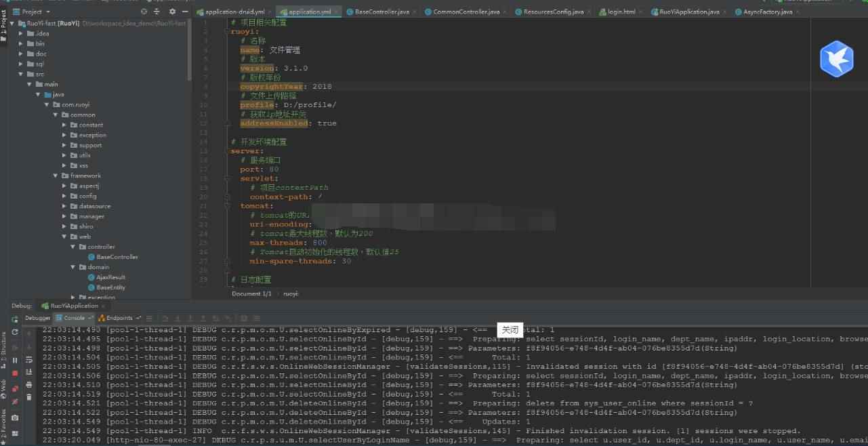Open the Endpoints tab
868x446 pixels.
coord(119,318)
